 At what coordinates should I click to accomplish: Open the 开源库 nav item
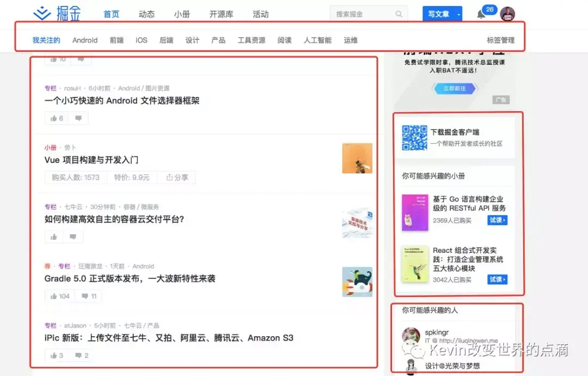pos(221,14)
